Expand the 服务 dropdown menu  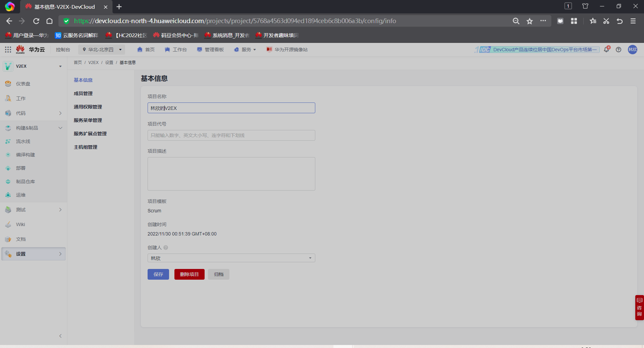(x=245, y=50)
